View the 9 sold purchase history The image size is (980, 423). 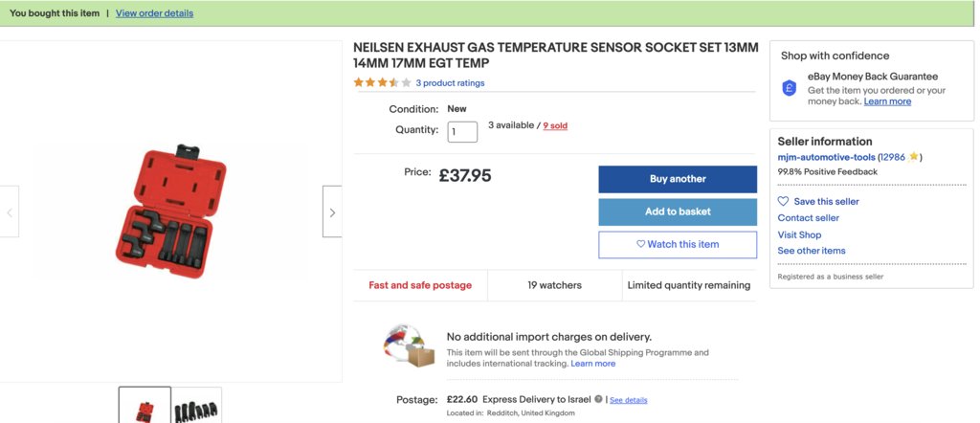pos(555,125)
